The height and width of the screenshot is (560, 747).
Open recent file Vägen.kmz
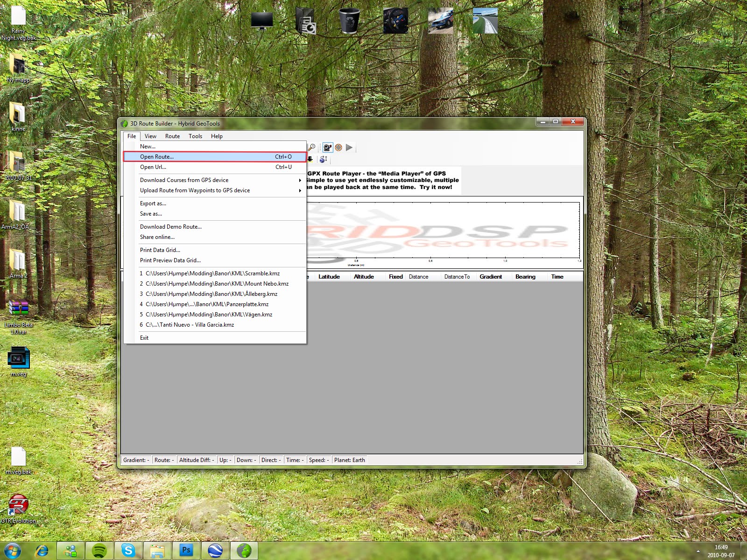(215, 315)
